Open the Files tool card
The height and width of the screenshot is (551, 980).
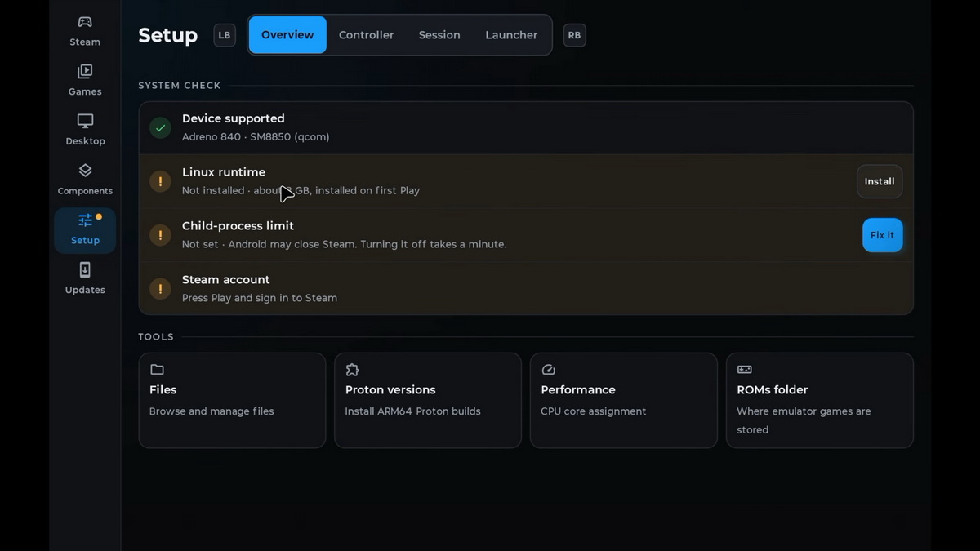click(x=232, y=400)
